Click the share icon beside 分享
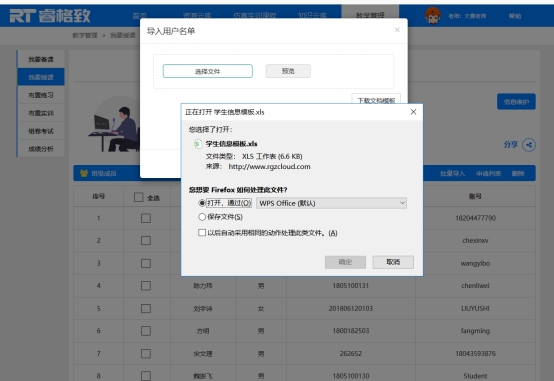Screen dimensions: 554x381 pyautogui.click(x=529, y=145)
